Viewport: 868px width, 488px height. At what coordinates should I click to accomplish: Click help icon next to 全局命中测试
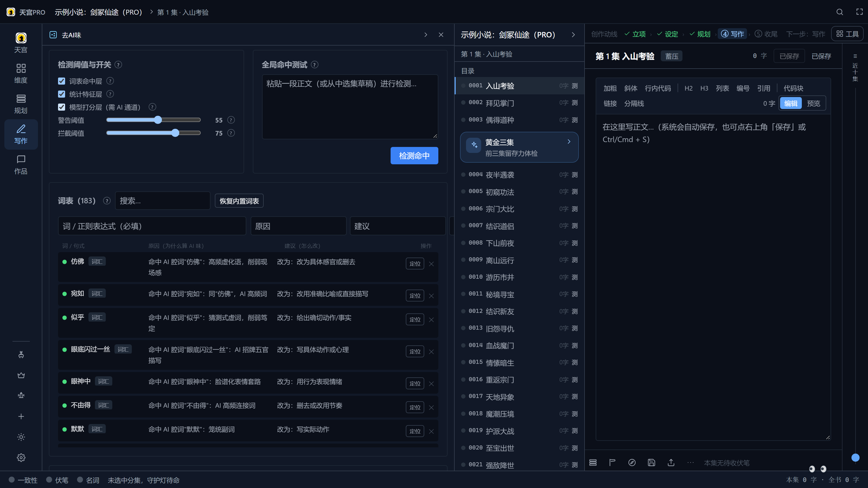[x=314, y=65]
